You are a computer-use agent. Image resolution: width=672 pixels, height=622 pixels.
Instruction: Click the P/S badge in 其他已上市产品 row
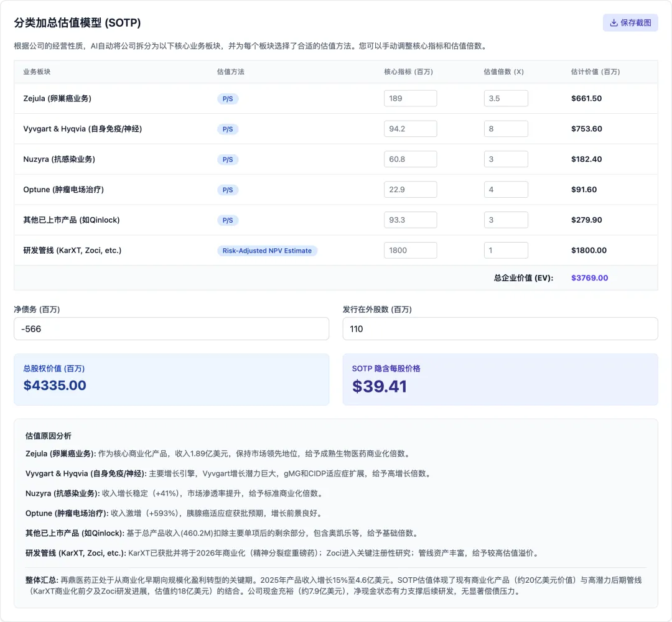(228, 220)
